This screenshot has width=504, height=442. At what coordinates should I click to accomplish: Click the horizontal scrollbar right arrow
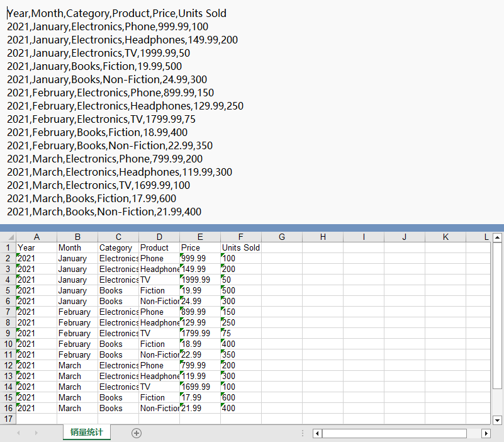[x=486, y=433]
